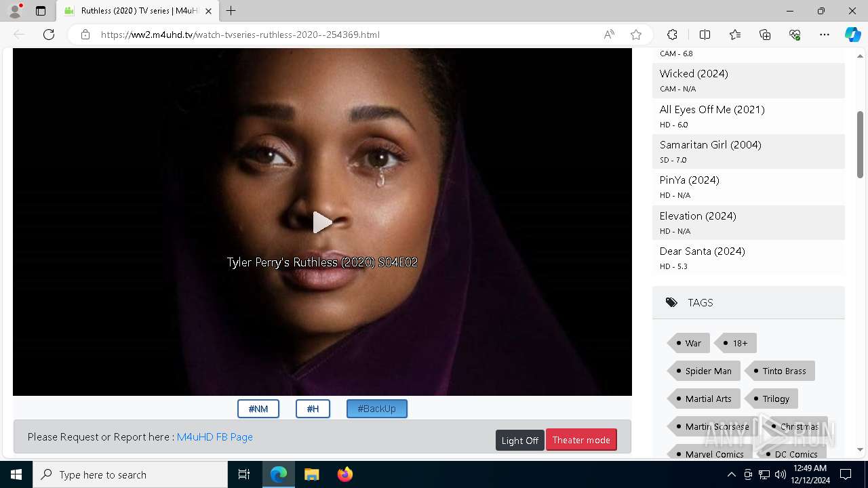Select the Tinto Brass tag
This screenshot has height=488, width=868.
click(780, 371)
